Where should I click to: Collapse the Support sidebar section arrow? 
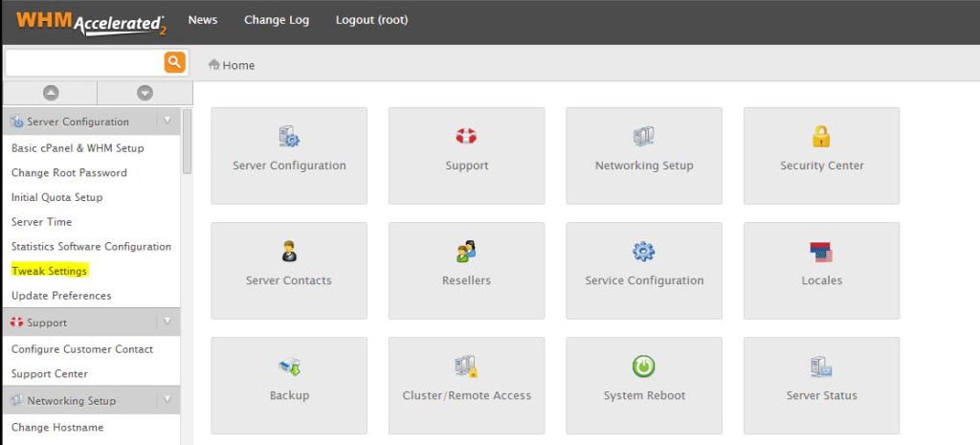click(x=167, y=322)
